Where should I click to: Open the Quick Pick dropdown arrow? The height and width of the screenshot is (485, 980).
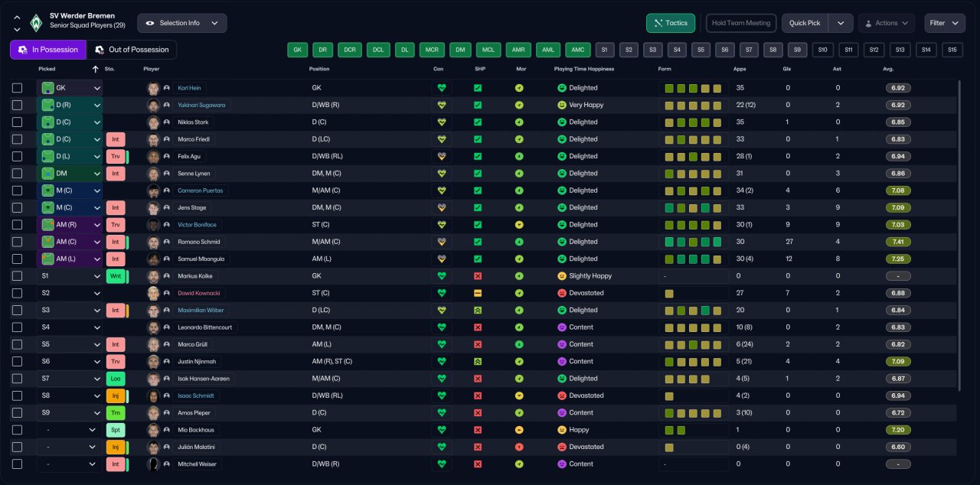coord(841,23)
